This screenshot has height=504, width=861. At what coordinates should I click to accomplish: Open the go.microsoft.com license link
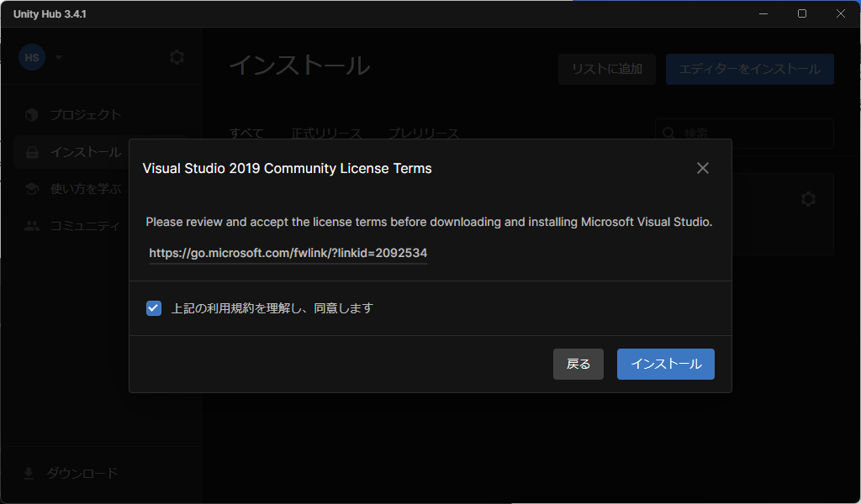[x=288, y=253]
